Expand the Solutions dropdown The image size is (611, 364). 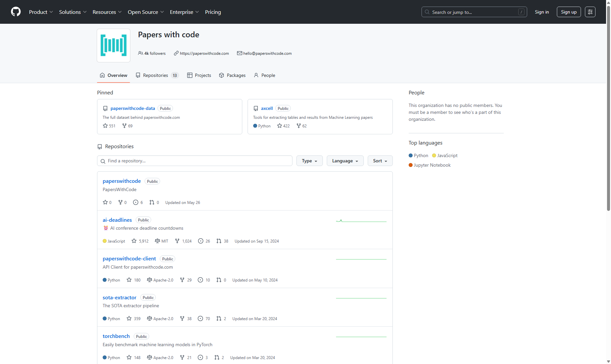[73, 12]
